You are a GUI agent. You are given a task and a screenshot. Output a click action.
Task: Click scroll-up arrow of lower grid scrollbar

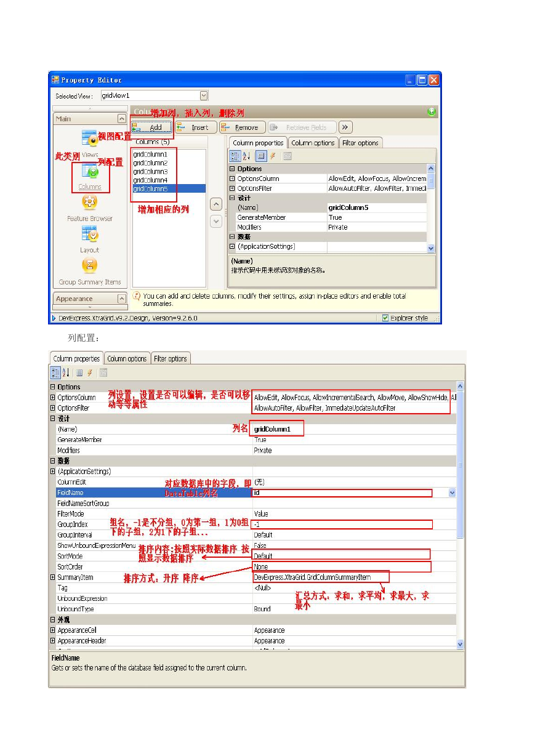[x=461, y=386]
